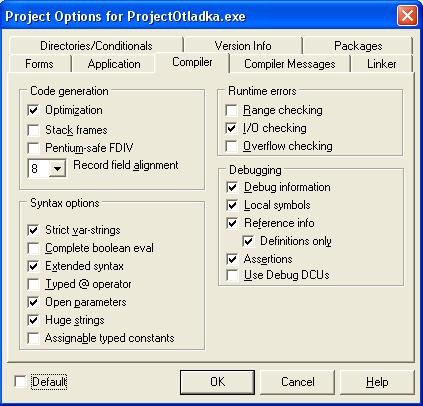Tick the Pentium-safe FDIV checkbox
The height and width of the screenshot is (406, 423).
point(33,148)
